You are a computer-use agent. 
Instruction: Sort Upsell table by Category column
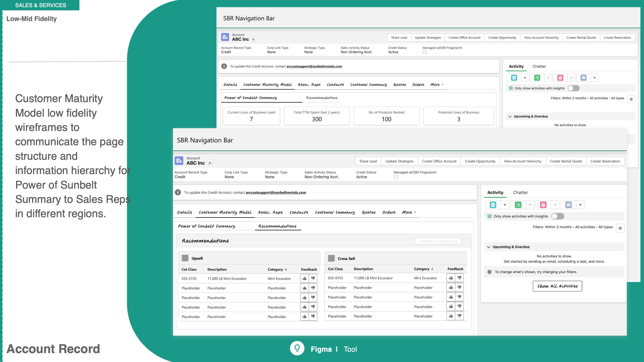pos(277,269)
